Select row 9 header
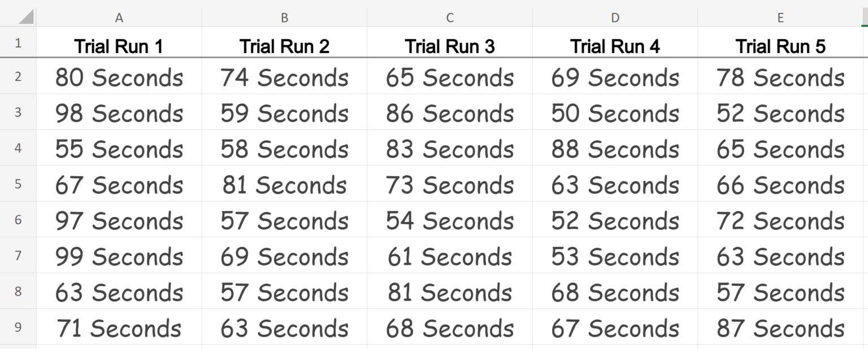 click(18, 328)
